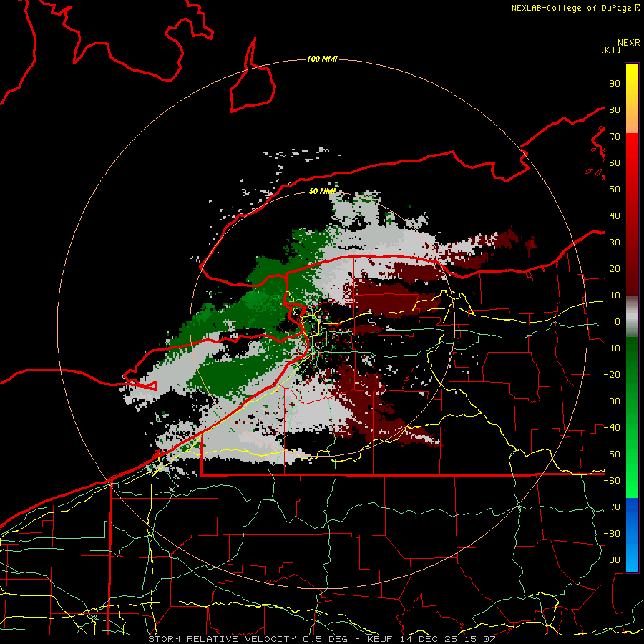
Task: Click the 90 value on the velocity scale
Action: (615, 84)
